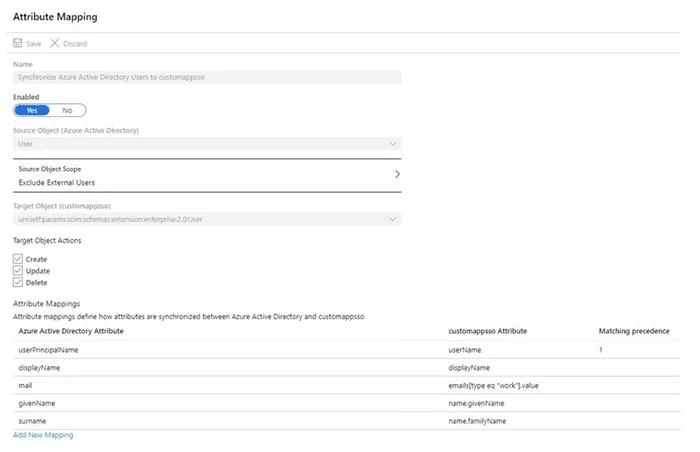This screenshot has width=700, height=452.
Task: Open the Target Object dropdown
Action: 207,219
